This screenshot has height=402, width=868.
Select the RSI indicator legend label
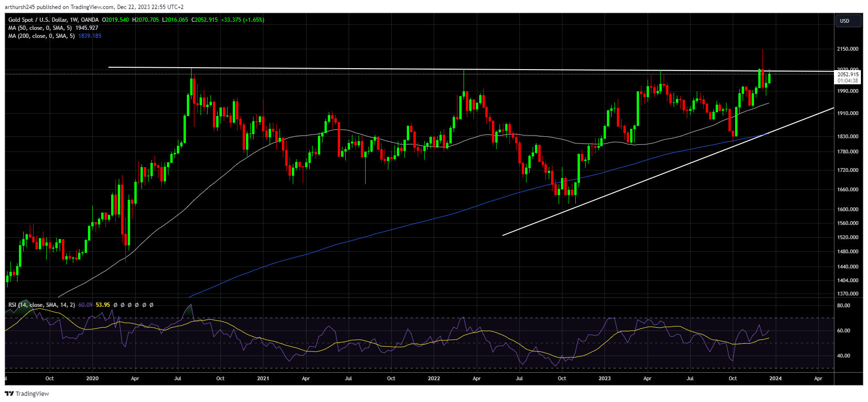42,305
